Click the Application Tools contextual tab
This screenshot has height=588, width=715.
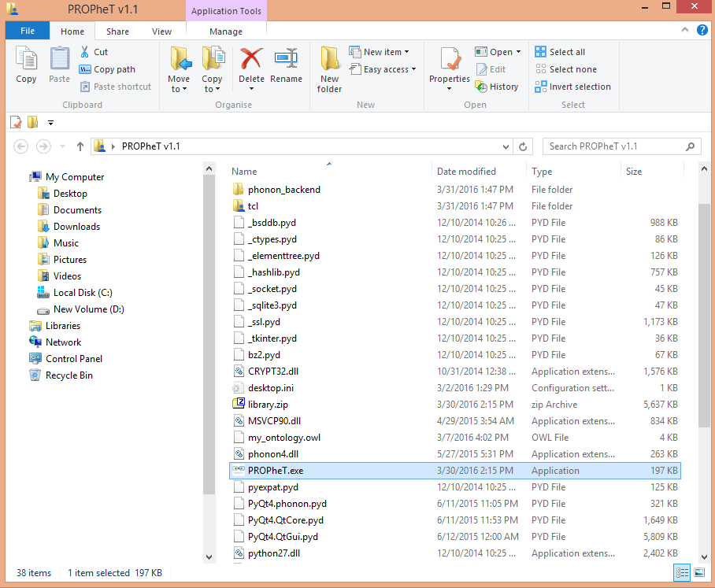tap(226, 11)
